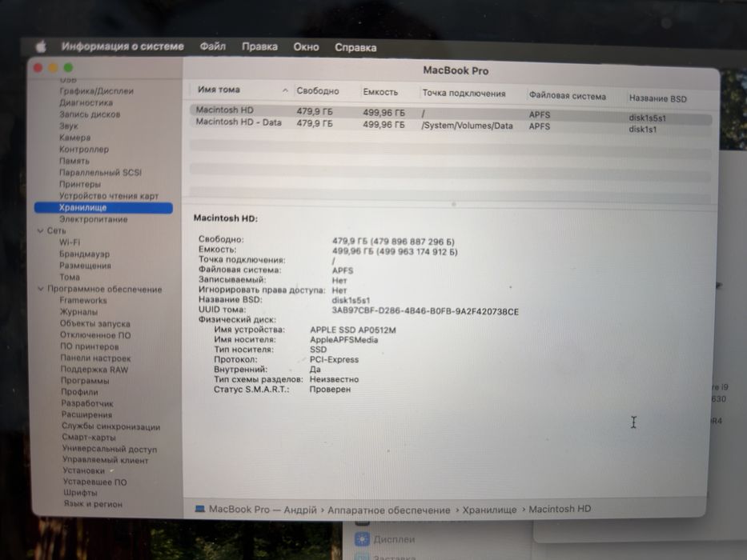The width and height of the screenshot is (747, 560).
Task: Select Панели настроек in sidebar
Action: [x=95, y=358]
